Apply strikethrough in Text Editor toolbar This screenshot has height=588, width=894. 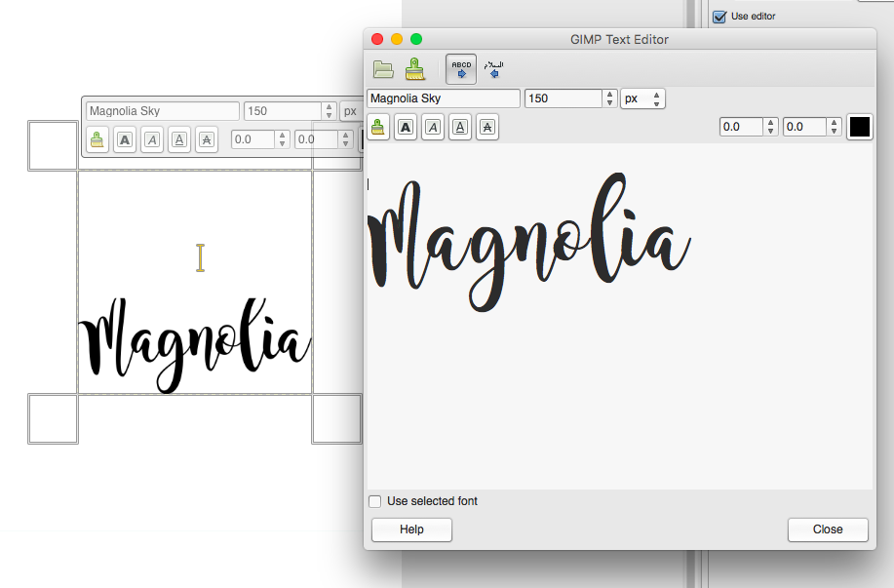(x=487, y=127)
